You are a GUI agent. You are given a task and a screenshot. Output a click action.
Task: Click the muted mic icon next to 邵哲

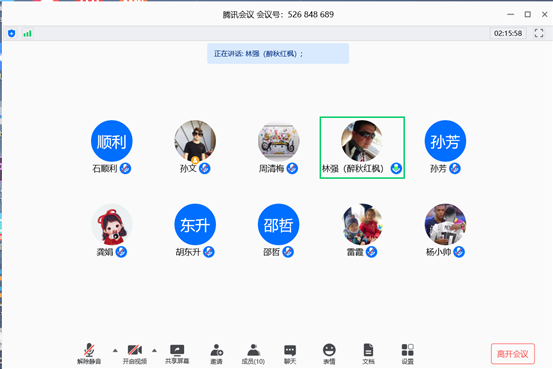pos(288,252)
